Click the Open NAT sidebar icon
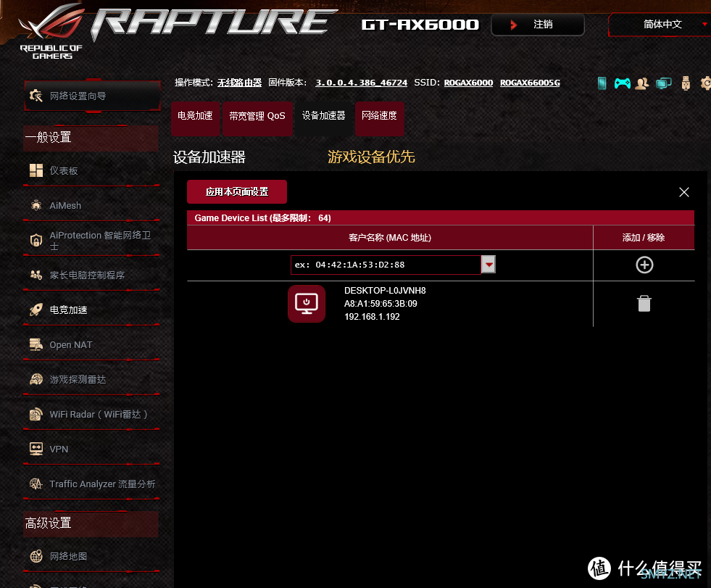The width and height of the screenshot is (711, 588). click(36, 345)
